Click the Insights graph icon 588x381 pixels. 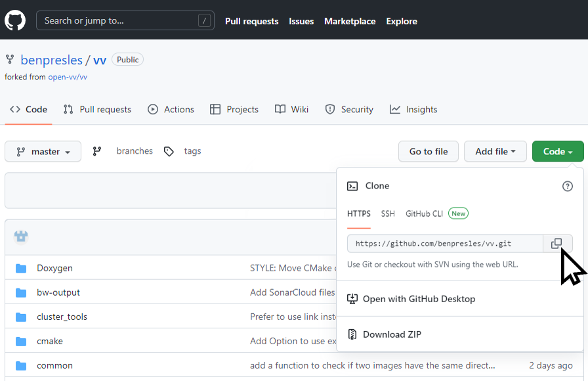tap(395, 109)
